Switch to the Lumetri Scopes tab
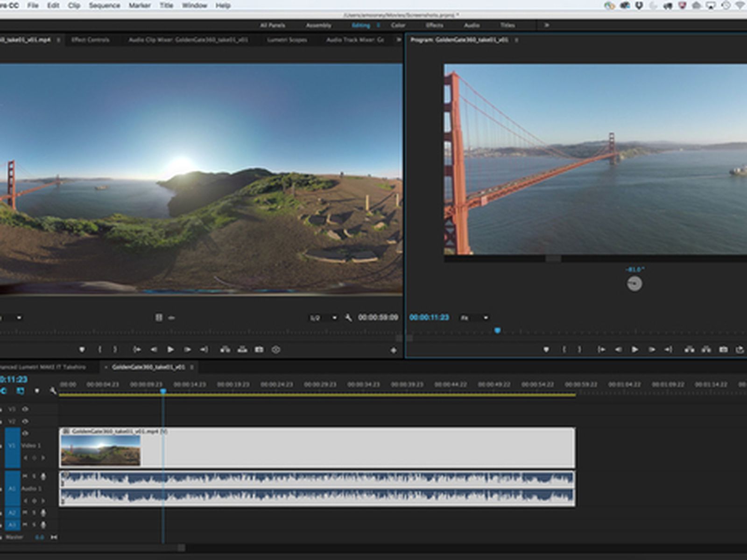Viewport: 747px width, 560px height. click(x=287, y=40)
